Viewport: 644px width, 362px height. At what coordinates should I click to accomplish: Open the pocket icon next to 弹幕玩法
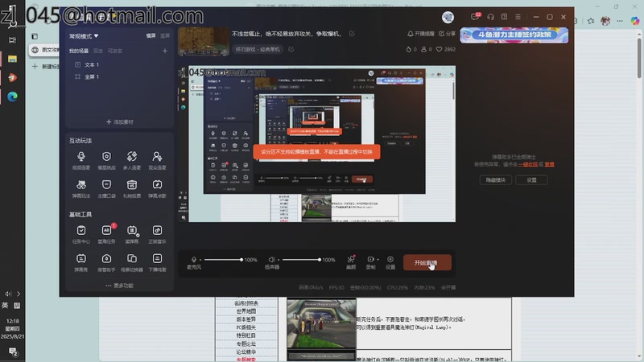(106, 188)
